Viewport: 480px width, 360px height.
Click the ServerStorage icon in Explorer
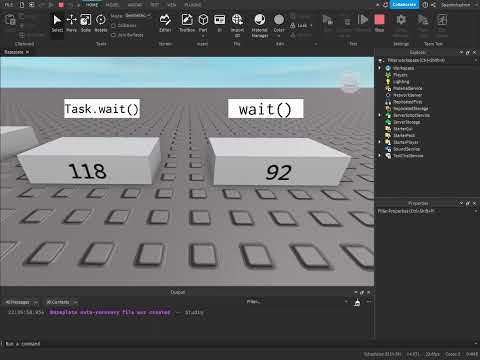coord(388,122)
